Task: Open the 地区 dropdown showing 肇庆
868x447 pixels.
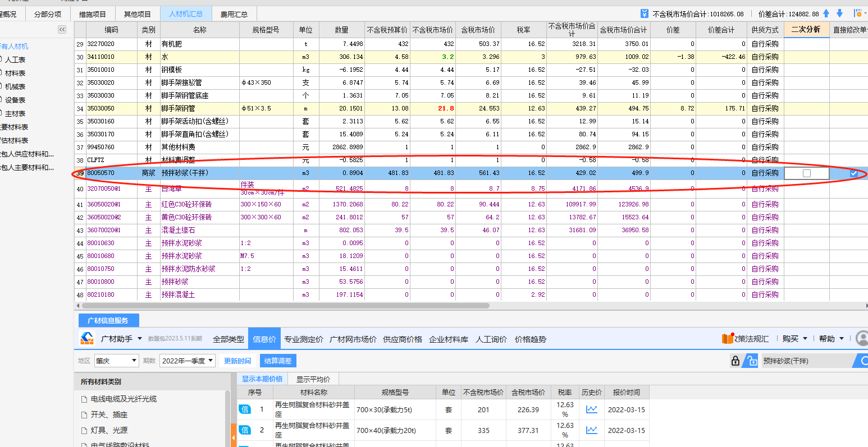Action: [116, 361]
